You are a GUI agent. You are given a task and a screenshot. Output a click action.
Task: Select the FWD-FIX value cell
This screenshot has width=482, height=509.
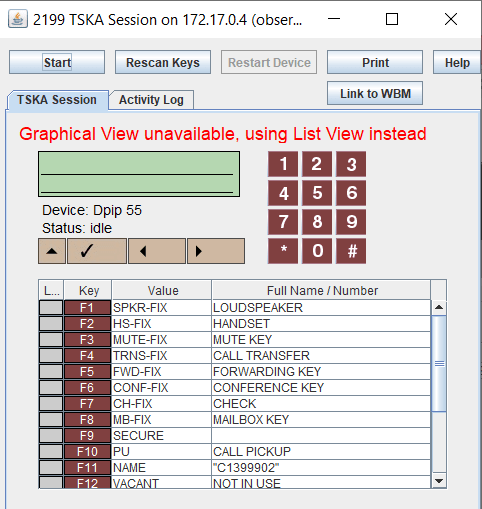coord(161,372)
